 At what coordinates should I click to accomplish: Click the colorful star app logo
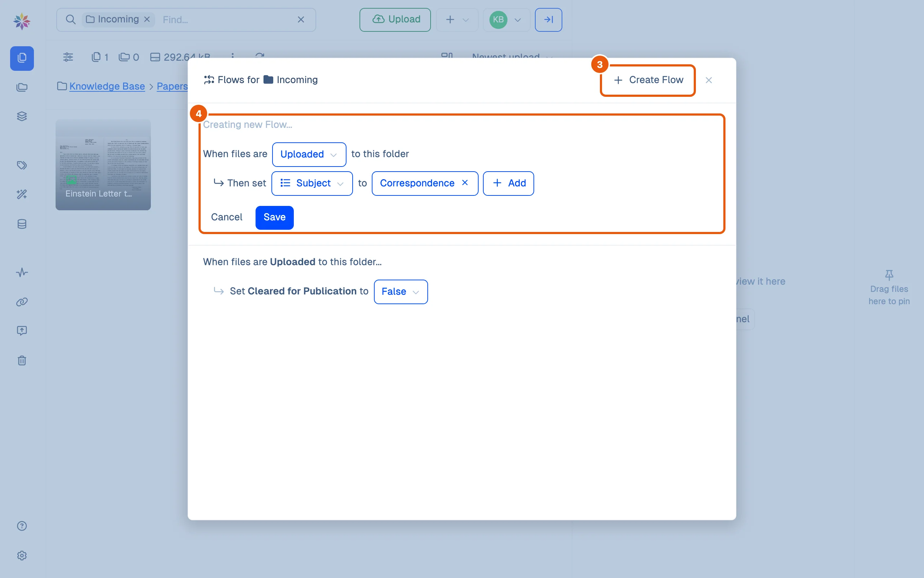pos(22,21)
